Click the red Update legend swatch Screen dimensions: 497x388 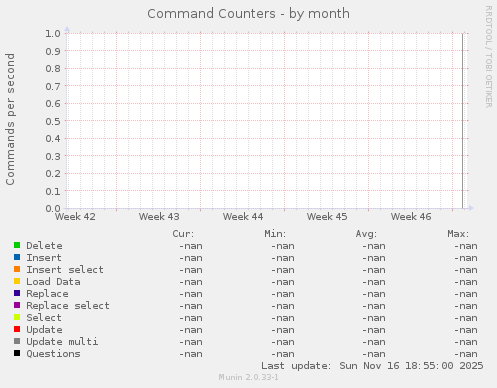(17, 329)
